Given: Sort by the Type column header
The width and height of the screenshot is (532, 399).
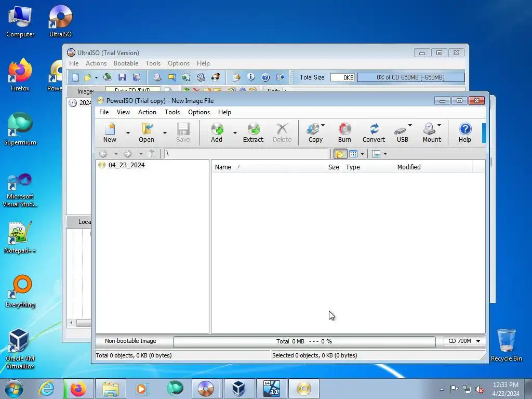Looking at the screenshot, I should [368, 167].
